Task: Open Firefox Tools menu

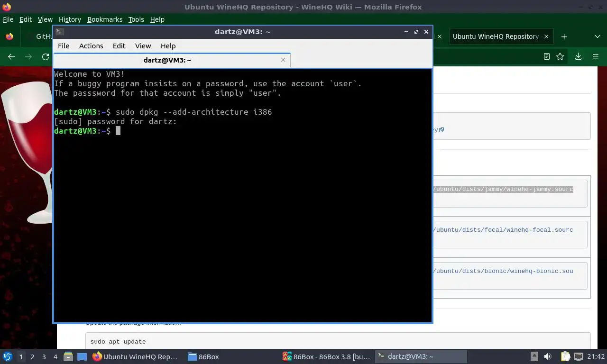Action: (136, 19)
